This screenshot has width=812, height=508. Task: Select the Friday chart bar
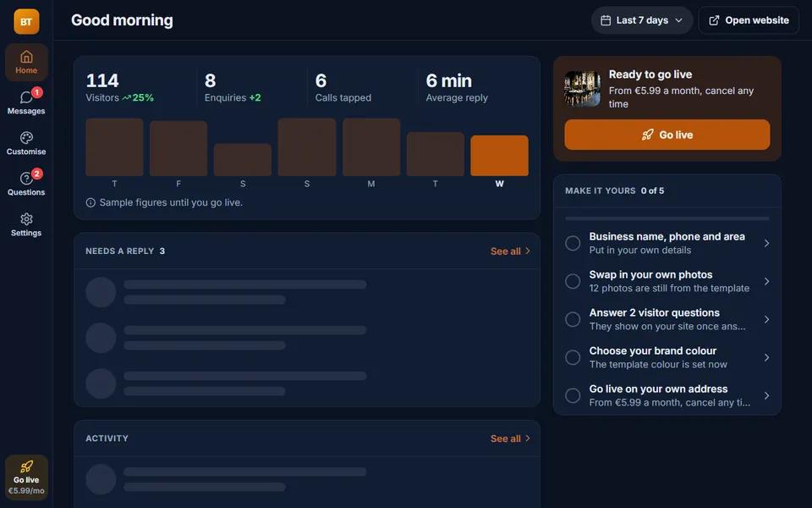coord(178,148)
